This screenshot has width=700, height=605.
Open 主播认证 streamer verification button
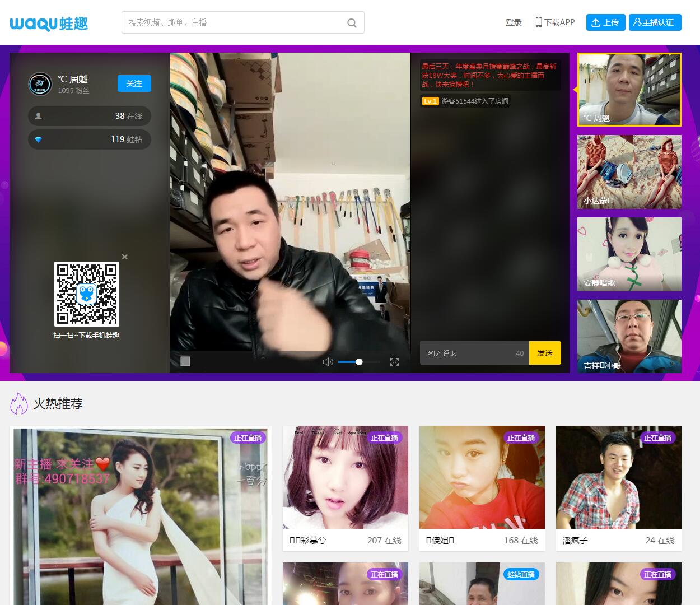pyautogui.click(x=655, y=22)
